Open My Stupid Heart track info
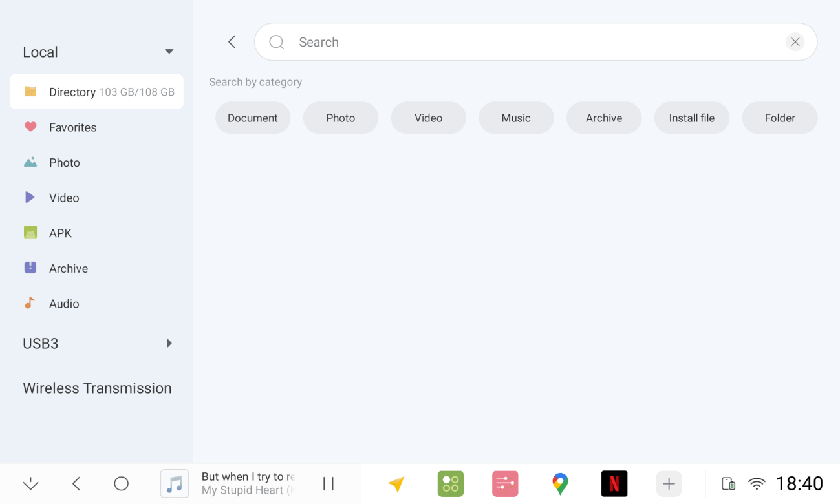This screenshot has width=840, height=504. [248, 483]
